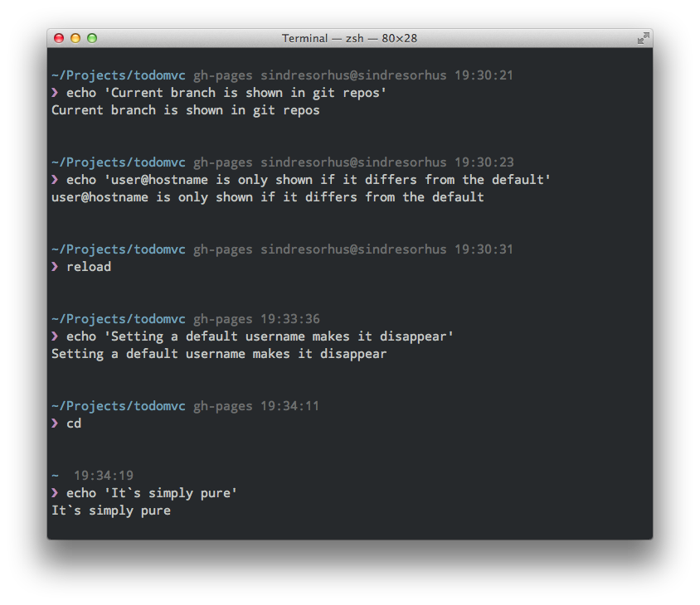Click the "Terminal — zsh — 80×28" window title
Viewport: 700px width, 605px height.
[x=349, y=38]
